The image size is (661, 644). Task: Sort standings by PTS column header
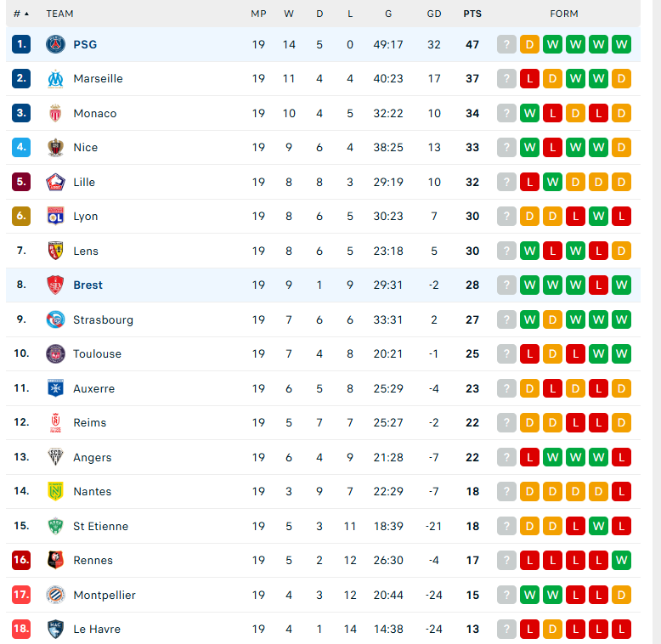click(472, 14)
